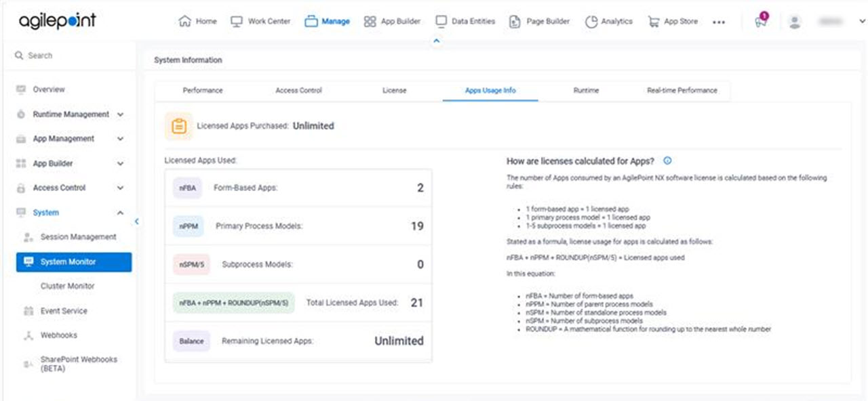Select the Apps Usage Info tab
868x401 pixels.
tap(490, 90)
